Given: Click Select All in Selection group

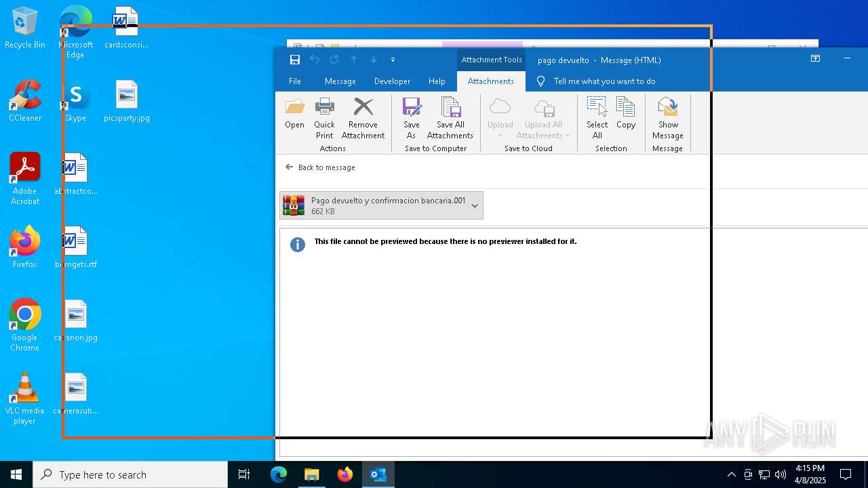Looking at the screenshot, I should 597,119.
